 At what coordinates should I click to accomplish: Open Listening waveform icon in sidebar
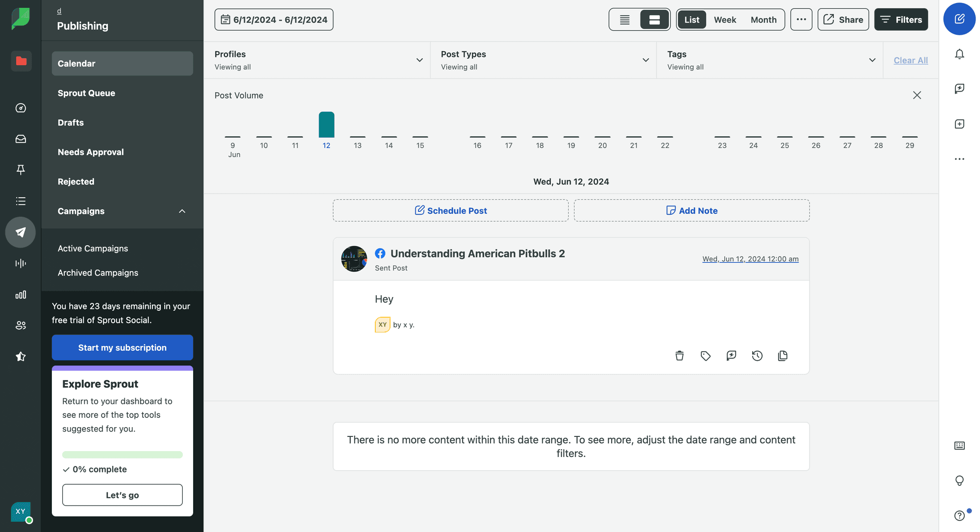point(21,263)
